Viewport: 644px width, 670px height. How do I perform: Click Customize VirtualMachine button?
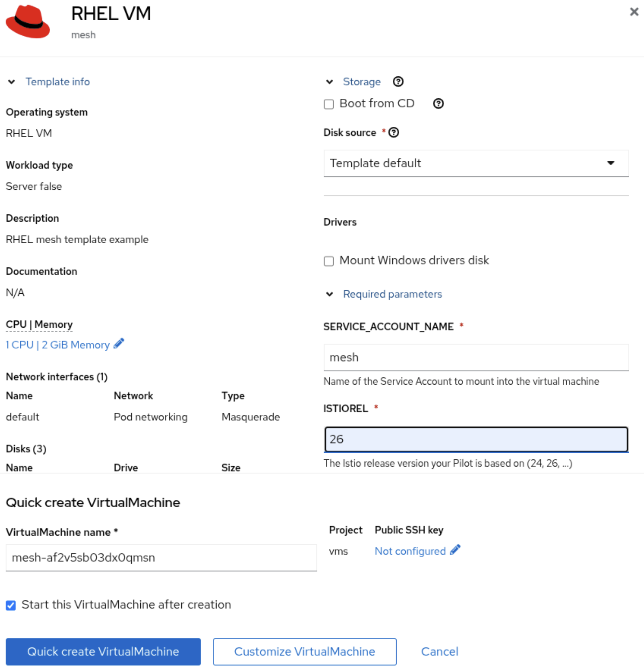pos(304,651)
